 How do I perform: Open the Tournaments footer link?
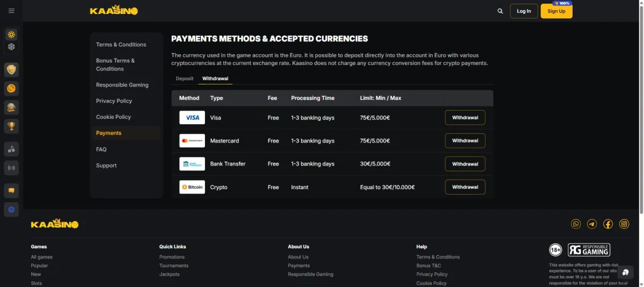(x=174, y=266)
